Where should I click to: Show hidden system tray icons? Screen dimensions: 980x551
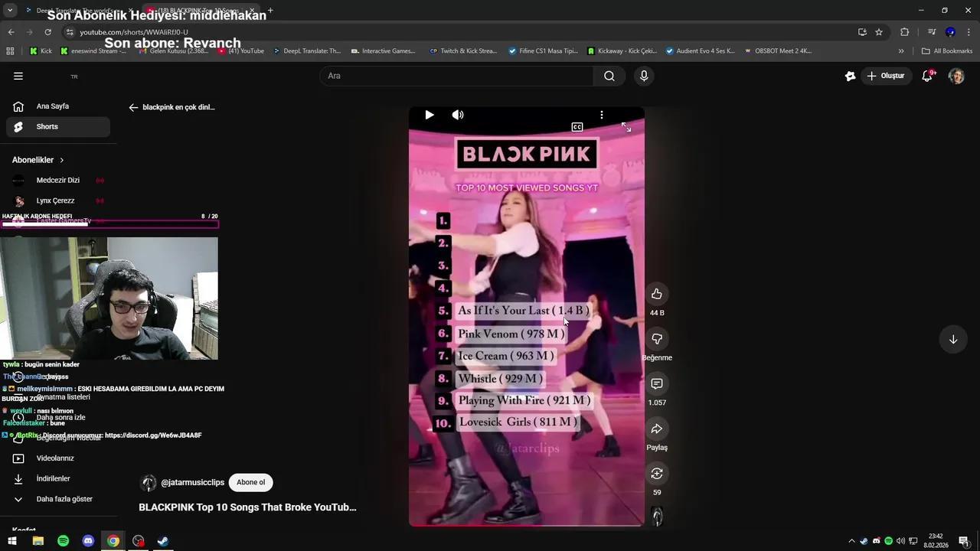(851, 541)
